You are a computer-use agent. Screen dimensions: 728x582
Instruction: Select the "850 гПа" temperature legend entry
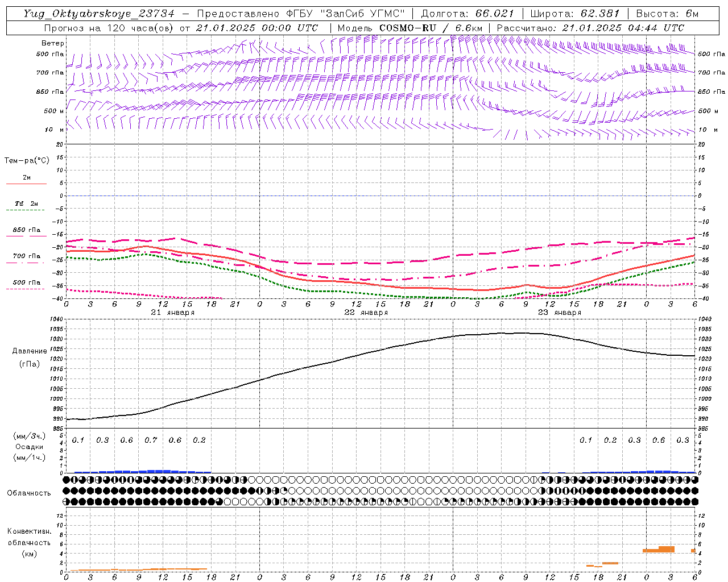pyautogui.click(x=27, y=230)
